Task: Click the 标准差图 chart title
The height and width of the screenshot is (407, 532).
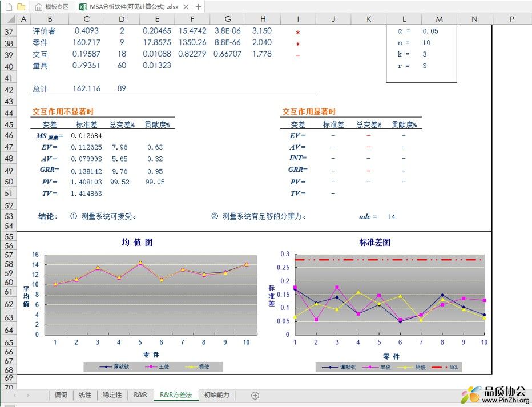Action: click(374, 242)
